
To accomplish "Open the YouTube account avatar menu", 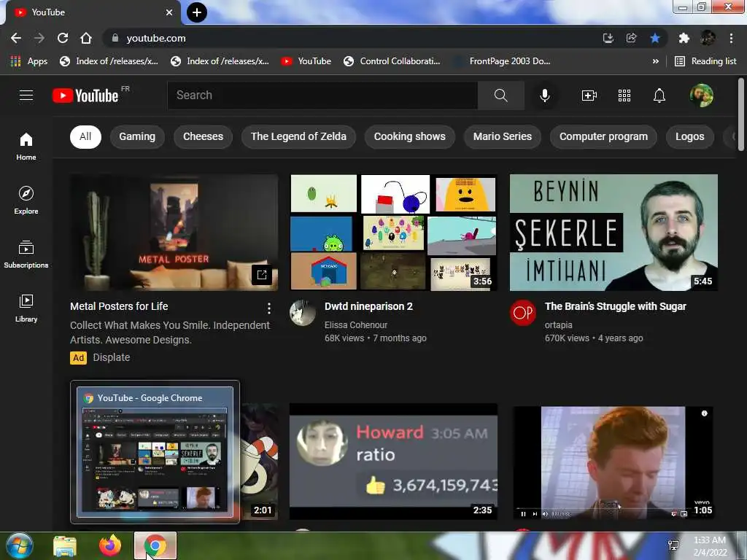I will coord(702,96).
